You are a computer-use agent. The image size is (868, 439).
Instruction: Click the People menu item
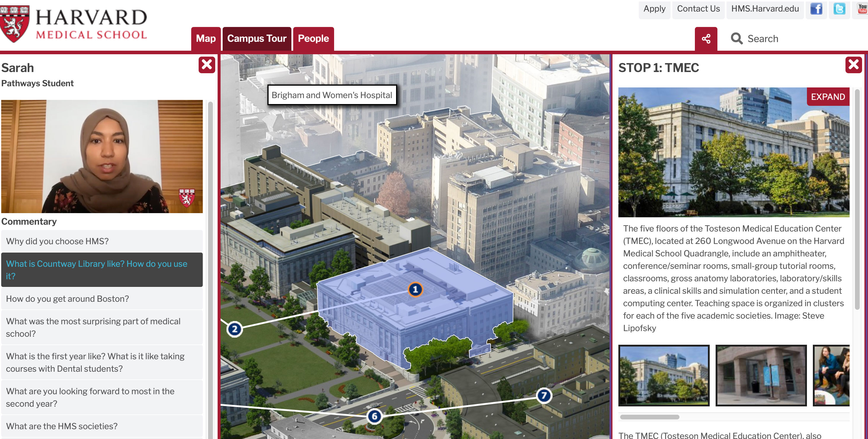click(313, 38)
